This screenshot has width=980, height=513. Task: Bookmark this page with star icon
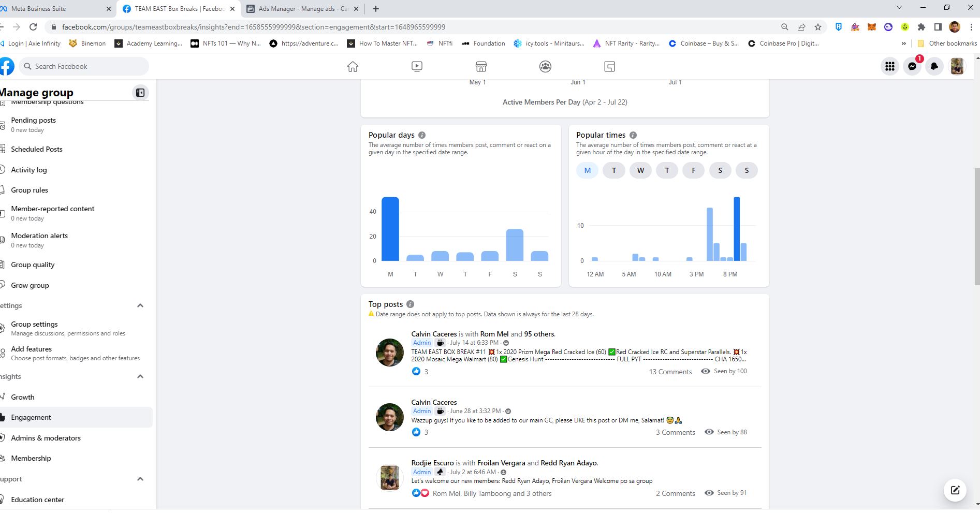(818, 27)
